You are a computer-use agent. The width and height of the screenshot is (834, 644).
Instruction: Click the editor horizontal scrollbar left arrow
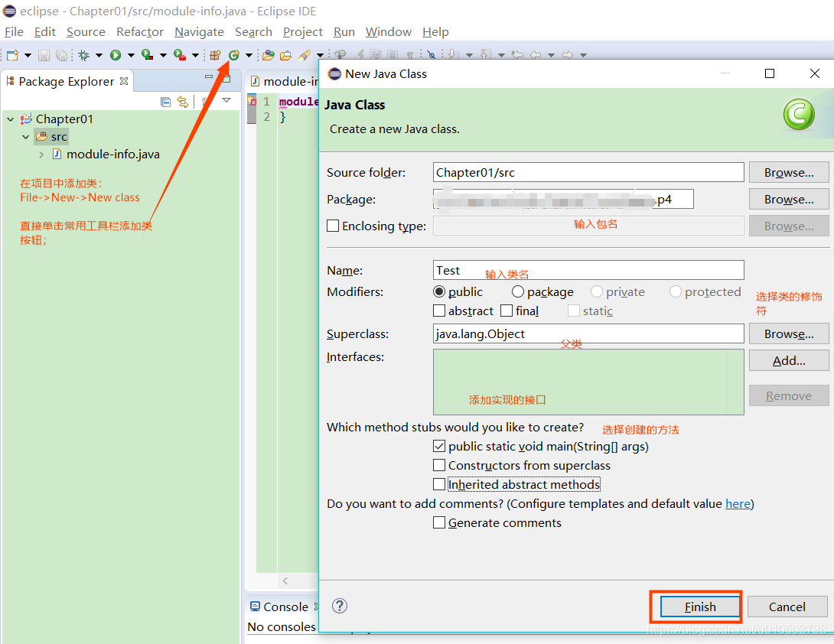tap(285, 581)
